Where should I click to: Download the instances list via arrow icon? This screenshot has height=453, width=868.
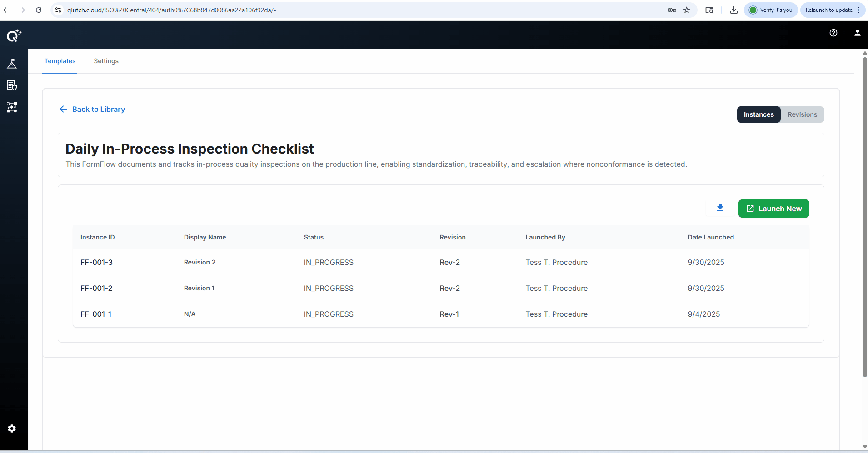[720, 208]
